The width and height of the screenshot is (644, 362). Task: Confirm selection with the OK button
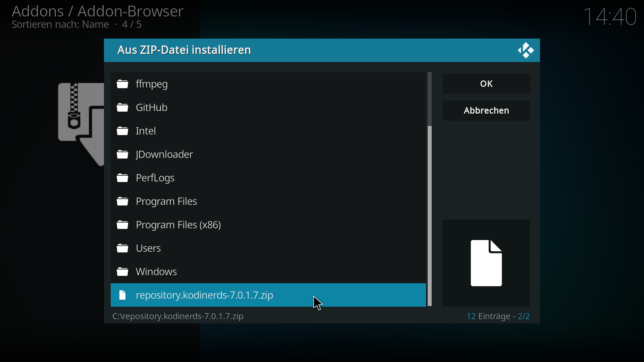pos(486,84)
